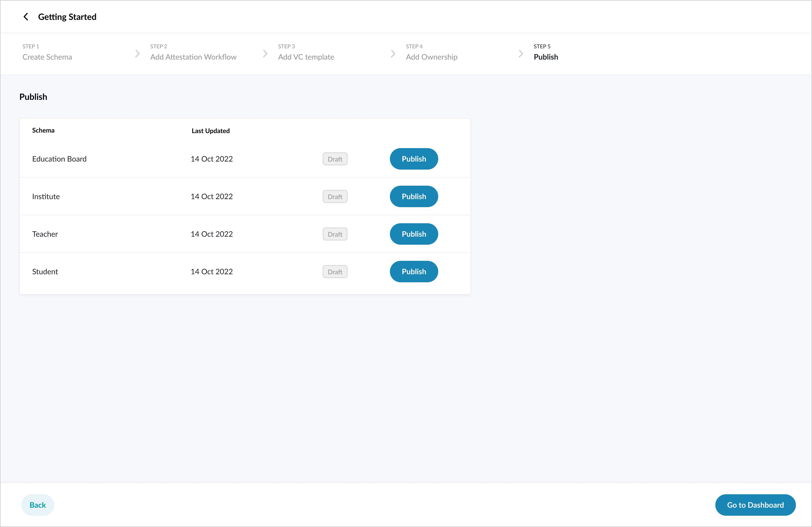Click the Teacher schema name
812x527 pixels.
tap(45, 234)
